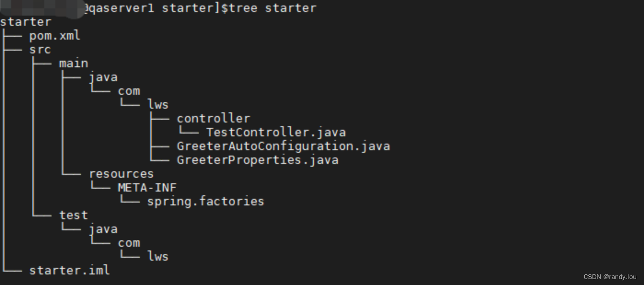
Task: Select TestController.java in the tree
Action: [x=276, y=132]
